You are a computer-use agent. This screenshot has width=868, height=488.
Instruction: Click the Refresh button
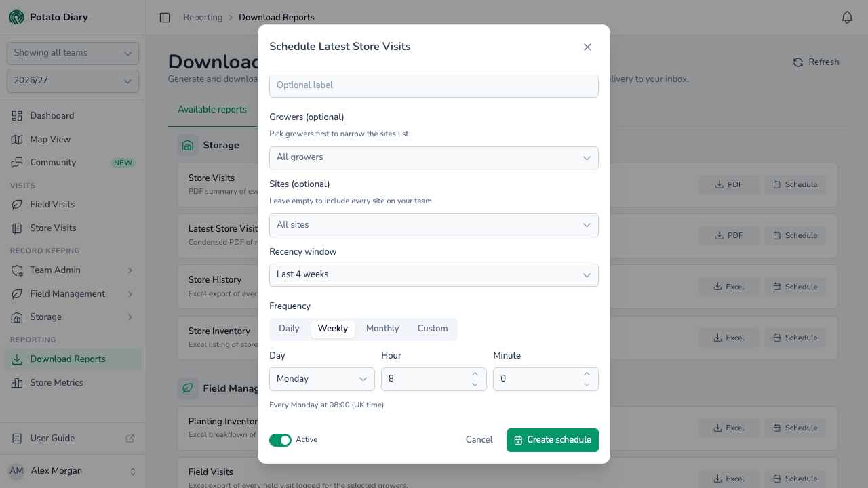[816, 62]
